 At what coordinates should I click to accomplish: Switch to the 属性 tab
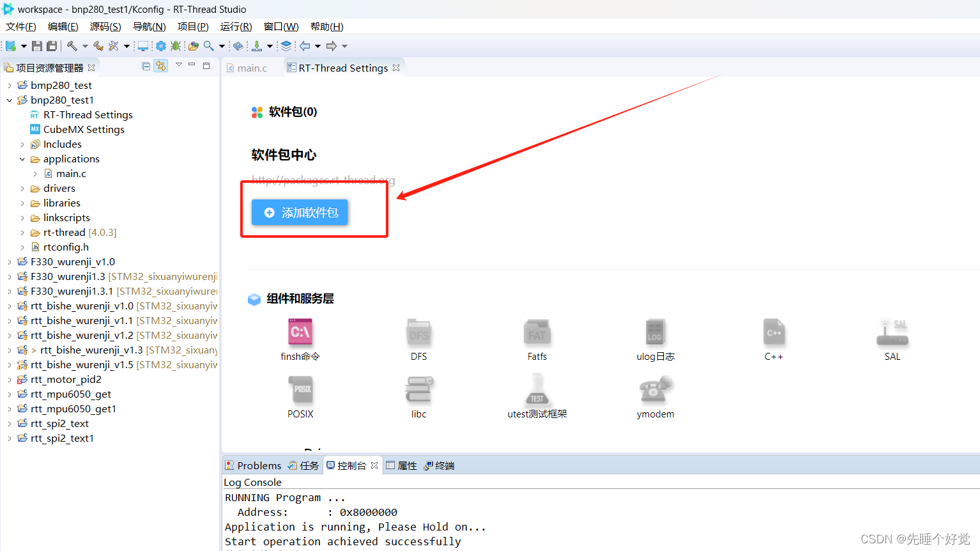[x=401, y=465]
